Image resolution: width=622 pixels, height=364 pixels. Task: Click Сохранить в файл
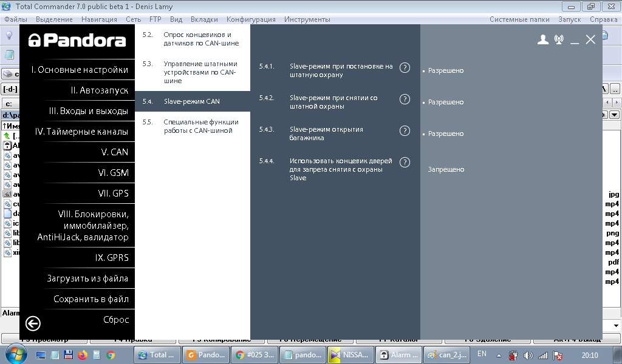click(91, 299)
